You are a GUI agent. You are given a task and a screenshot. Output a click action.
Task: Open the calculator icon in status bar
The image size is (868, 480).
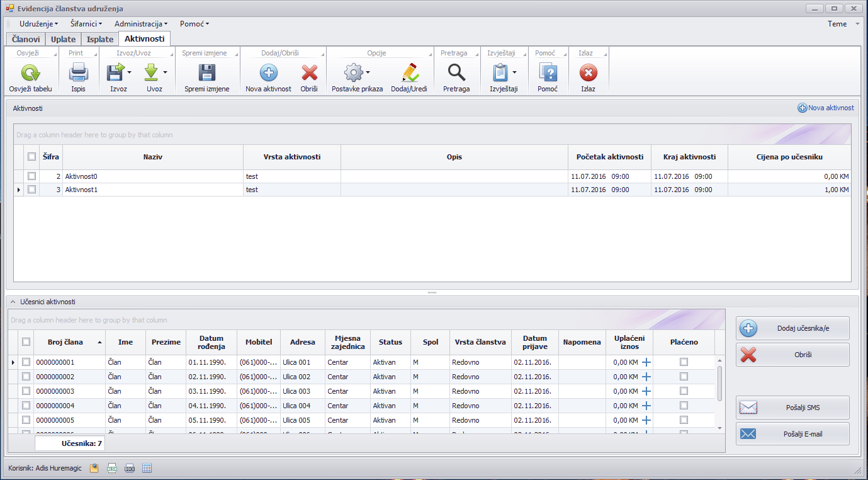point(147,468)
